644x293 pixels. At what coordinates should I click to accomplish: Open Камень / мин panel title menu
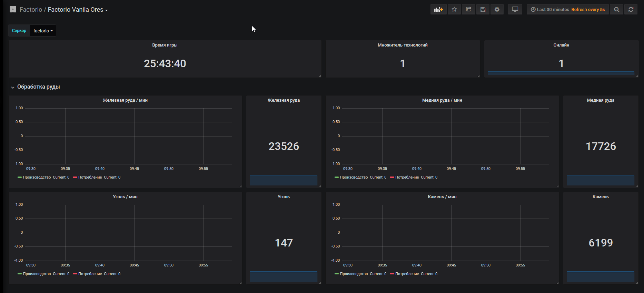click(x=442, y=197)
